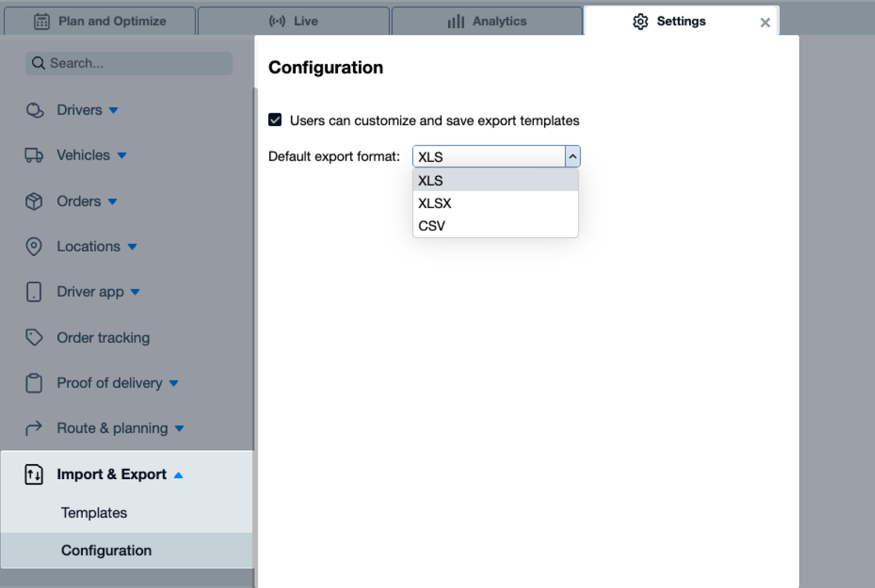
Task: Click the Driver app phone icon
Action: coord(34,292)
